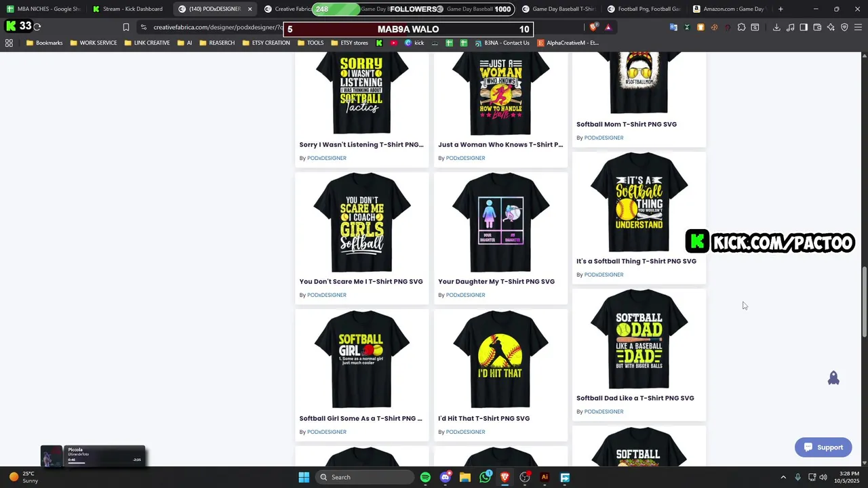Click the Support chat button

pos(823,447)
